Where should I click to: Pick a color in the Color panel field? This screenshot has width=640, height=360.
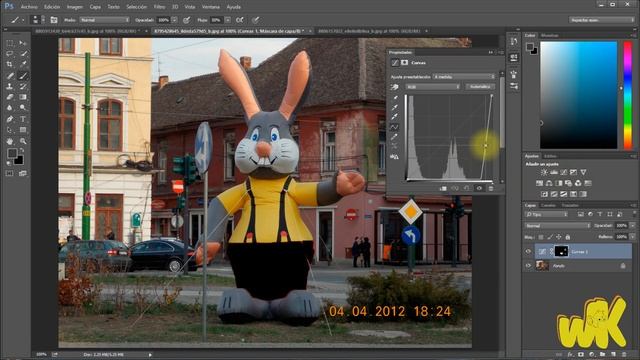[579, 95]
